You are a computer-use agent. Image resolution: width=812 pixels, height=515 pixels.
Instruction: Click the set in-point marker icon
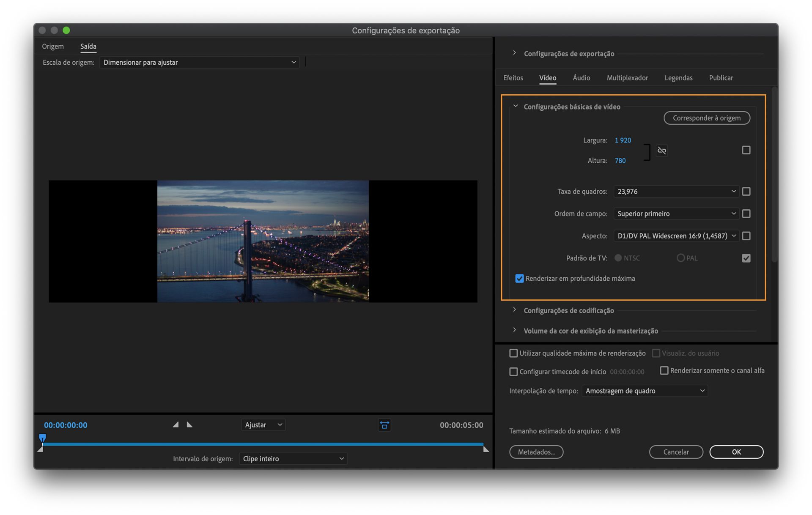176,425
